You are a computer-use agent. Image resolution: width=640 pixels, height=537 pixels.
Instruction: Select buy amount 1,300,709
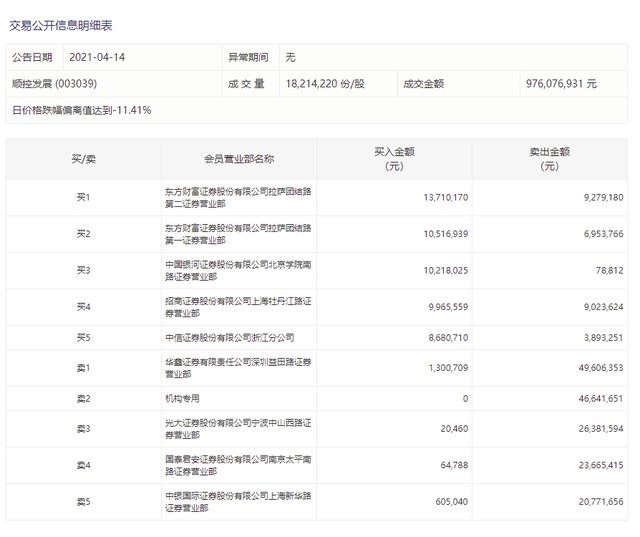[448, 368]
